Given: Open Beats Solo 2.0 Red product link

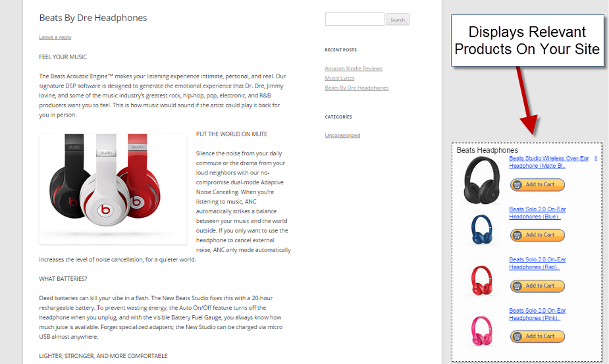Looking at the screenshot, I should point(537,263).
